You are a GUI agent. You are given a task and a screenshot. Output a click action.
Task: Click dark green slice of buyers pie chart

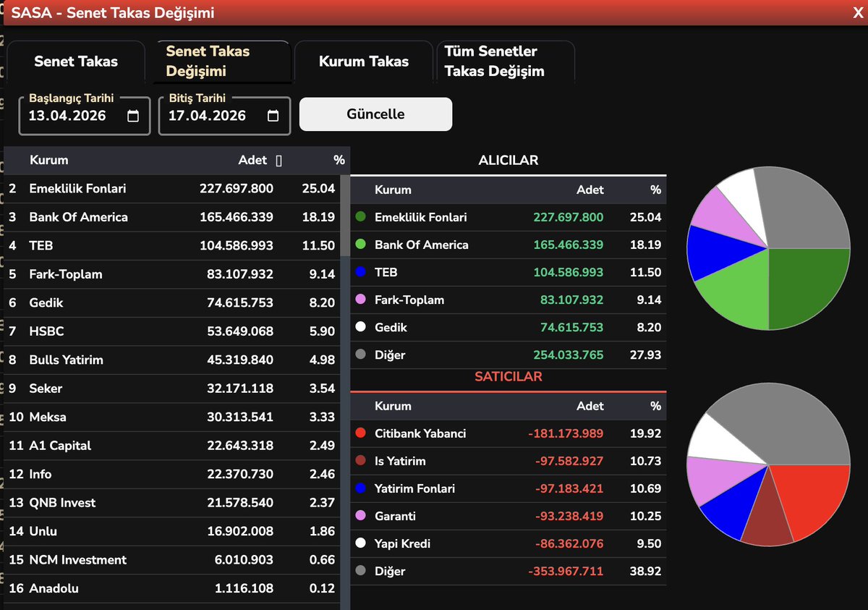(x=803, y=286)
